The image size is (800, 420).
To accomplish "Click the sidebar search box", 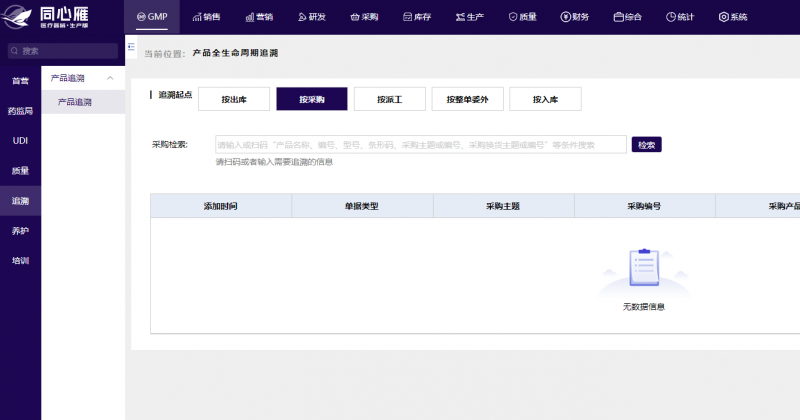I will [63, 51].
